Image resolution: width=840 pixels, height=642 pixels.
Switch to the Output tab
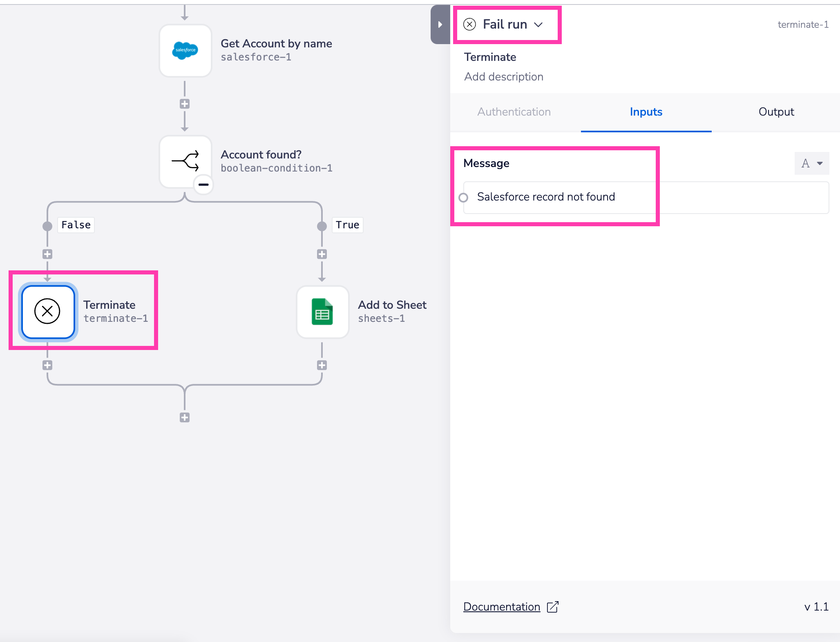coord(775,112)
